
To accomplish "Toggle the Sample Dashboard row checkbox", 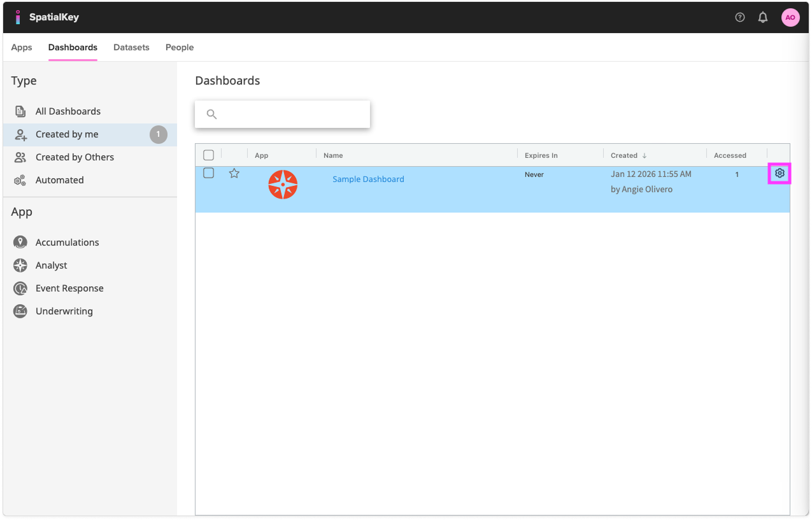I will click(x=208, y=172).
